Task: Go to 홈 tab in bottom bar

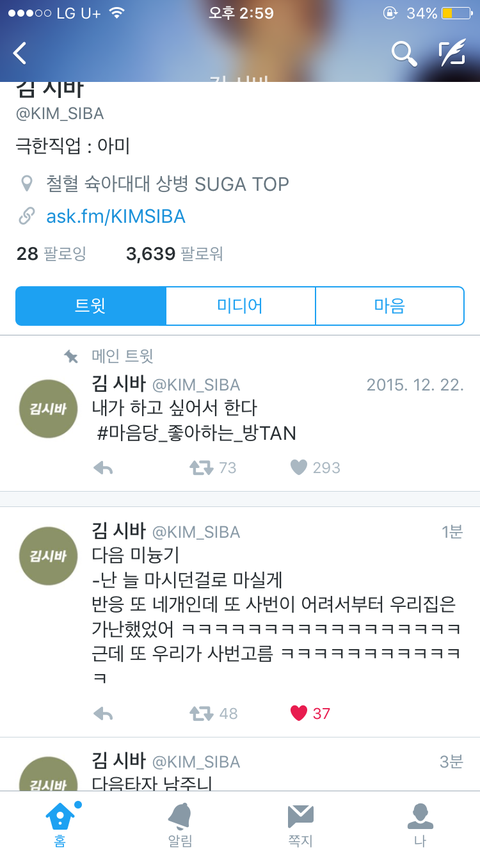Action: coord(60,824)
